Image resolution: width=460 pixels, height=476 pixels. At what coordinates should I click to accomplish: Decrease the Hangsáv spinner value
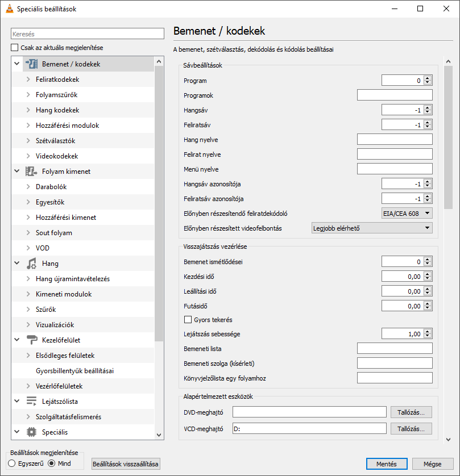428,112
